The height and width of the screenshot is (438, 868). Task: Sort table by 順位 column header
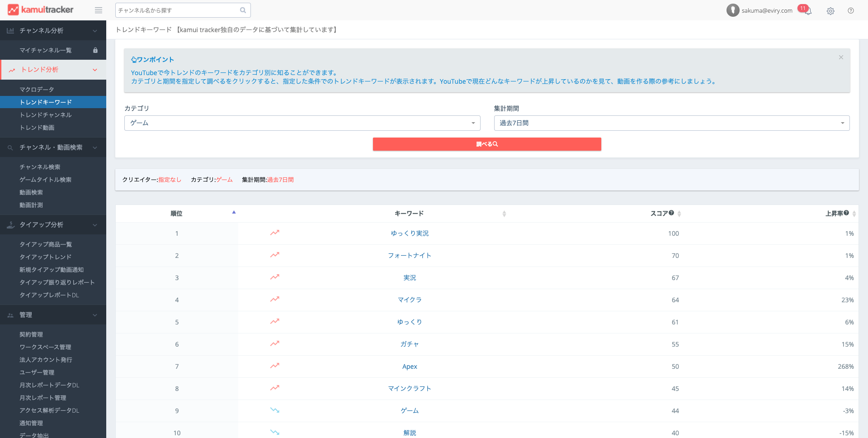(x=177, y=214)
